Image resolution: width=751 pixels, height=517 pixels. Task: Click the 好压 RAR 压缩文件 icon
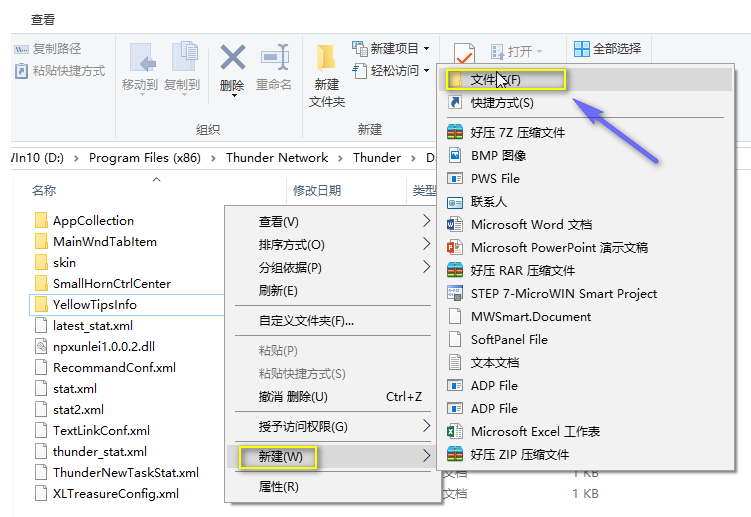click(x=455, y=270)
